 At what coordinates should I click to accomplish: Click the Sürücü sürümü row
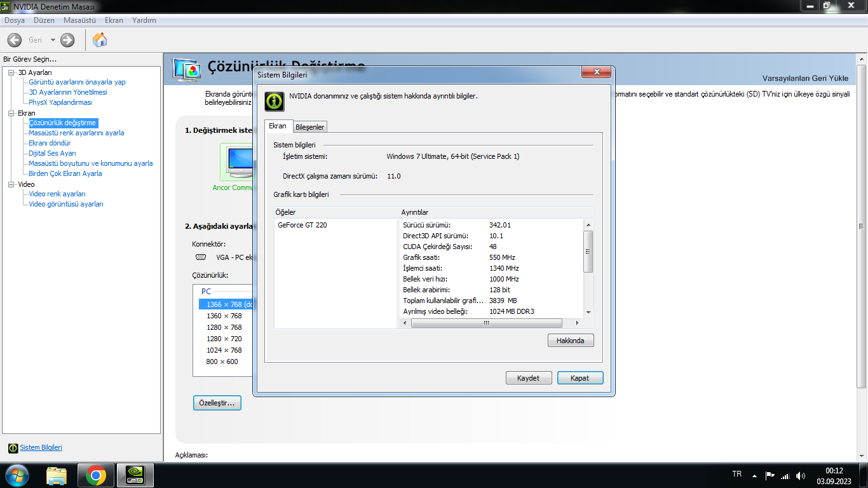click(491, 225)
